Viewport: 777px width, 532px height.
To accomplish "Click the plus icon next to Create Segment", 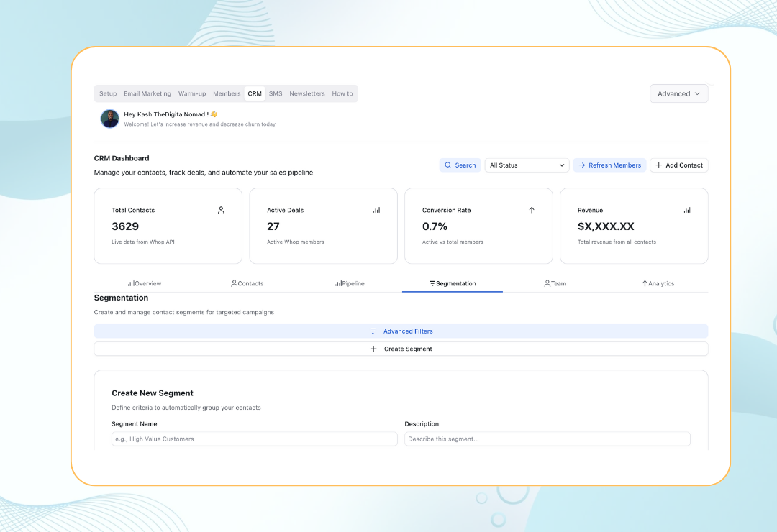I will 373,348.
